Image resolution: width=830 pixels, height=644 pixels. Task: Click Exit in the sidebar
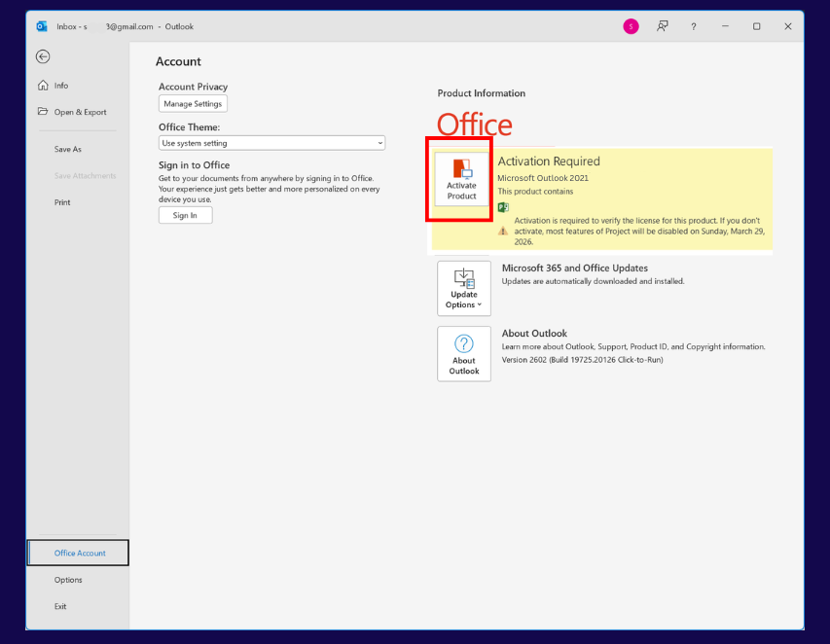coord(60,606)
